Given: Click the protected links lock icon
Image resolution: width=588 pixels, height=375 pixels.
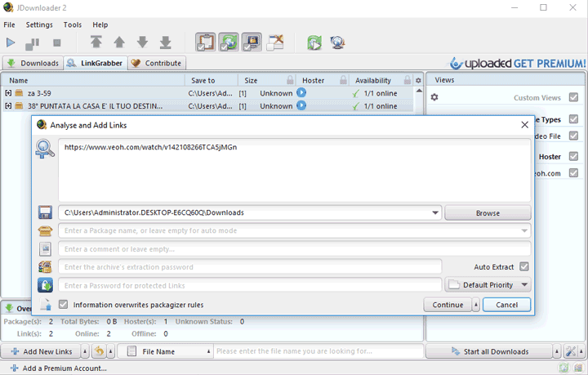Looking at the screenshot, I should pos(45,285).
